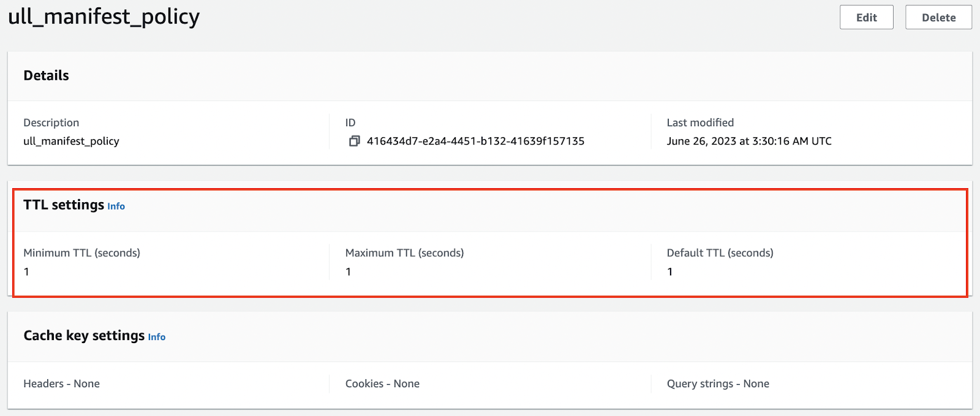
Task: Select the Default TTL (seconds) label
Action: coord(720,252)
